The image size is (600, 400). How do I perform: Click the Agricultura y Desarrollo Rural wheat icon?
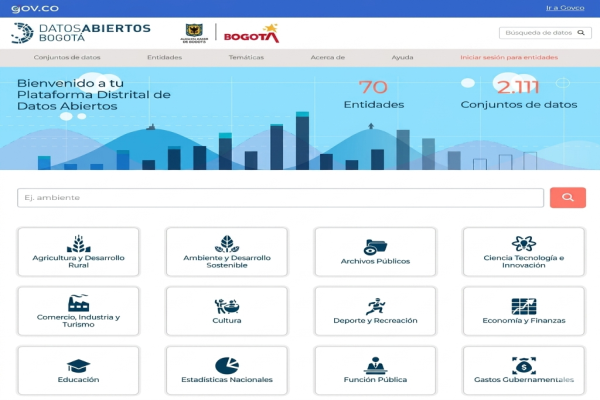click(x=78, y=244)
